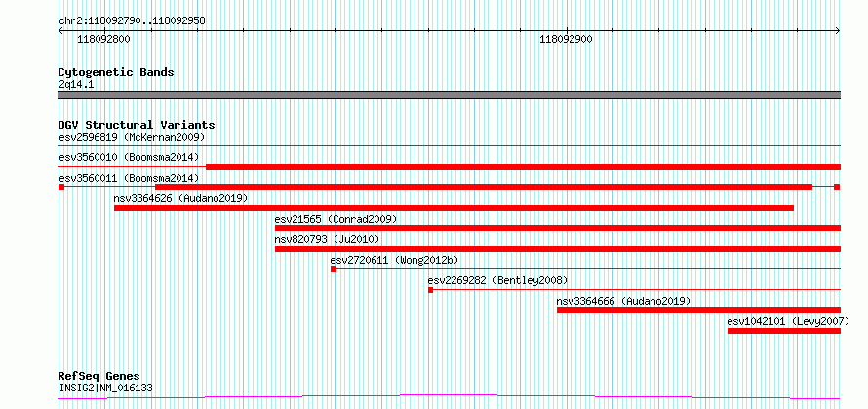Click the thin red esv2596819 variant line
Viewport: 868px width, 409px height.
[x=449, y=146]
